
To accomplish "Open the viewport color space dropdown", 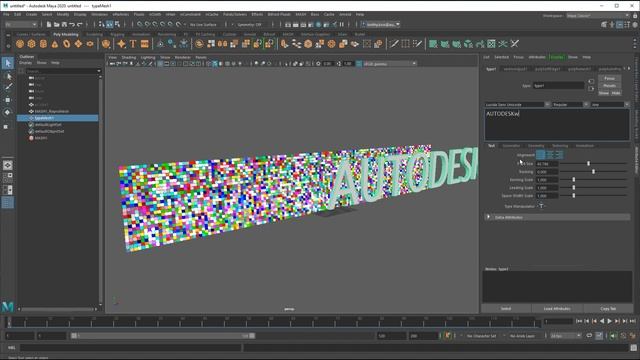I will [389, 64].
